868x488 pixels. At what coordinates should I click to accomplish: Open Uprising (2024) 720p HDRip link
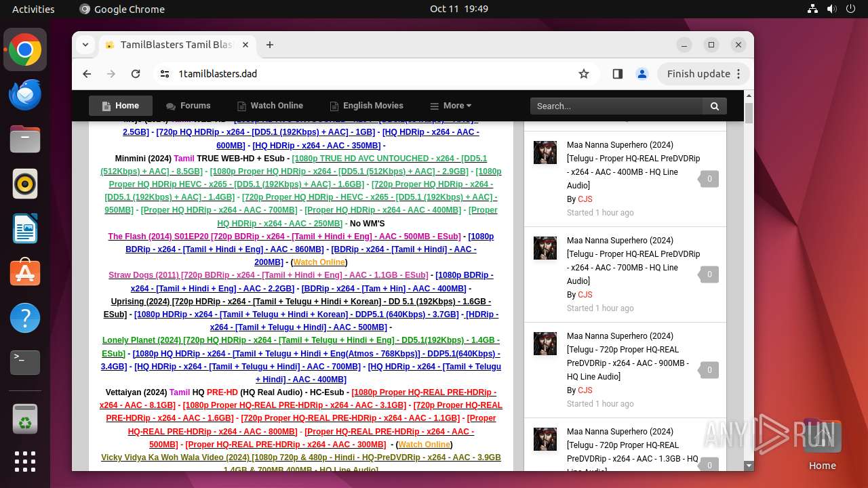[x=297, y=308]
